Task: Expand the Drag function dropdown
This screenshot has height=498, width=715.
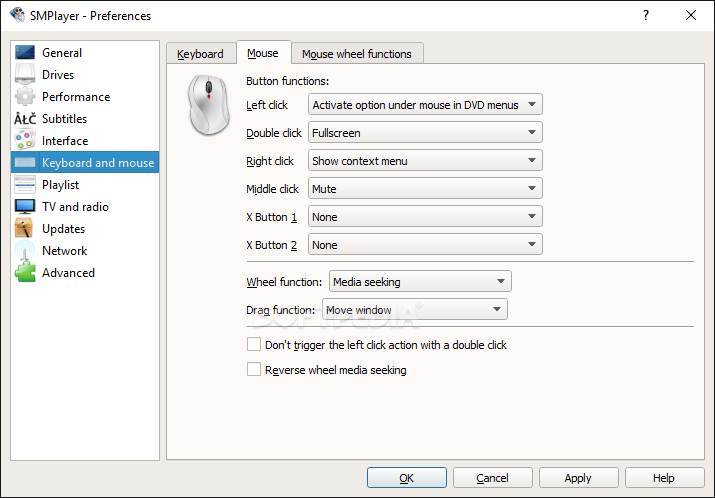Action: tap(414, 310)
